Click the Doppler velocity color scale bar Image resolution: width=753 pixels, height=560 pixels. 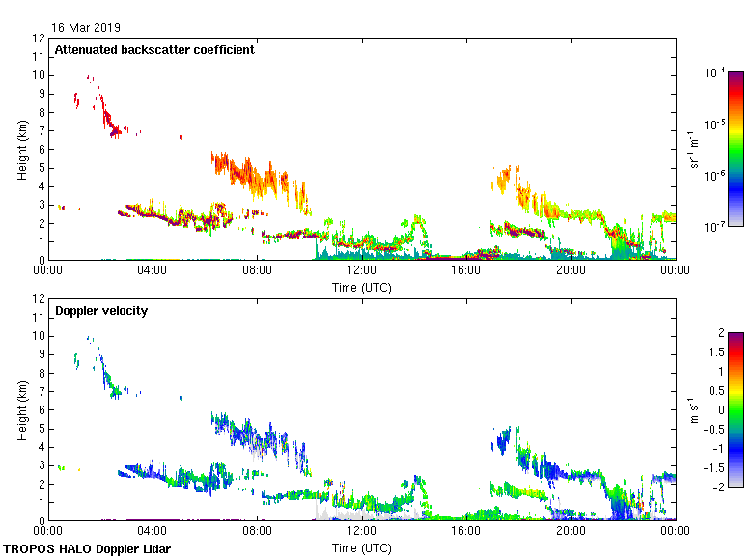[736, 408]
